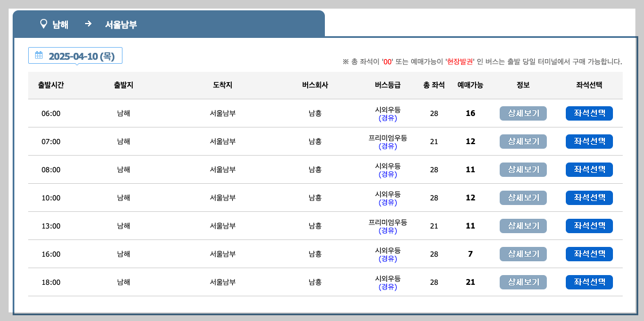Select the 남해 departure label in header tab
This screenshot has height=321, width=644.
click(60, 25)
